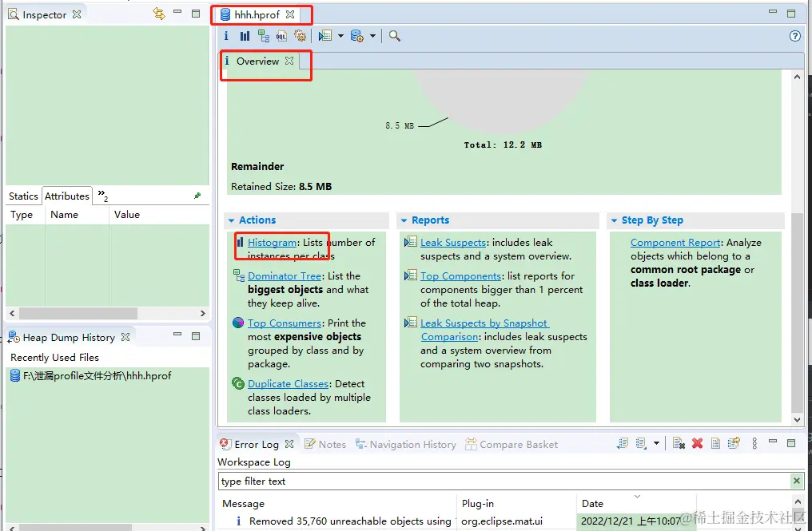Click the database icon beside hhh.hprof in Recently Used Files
The image size is (812, 531).
pos(15,376)
